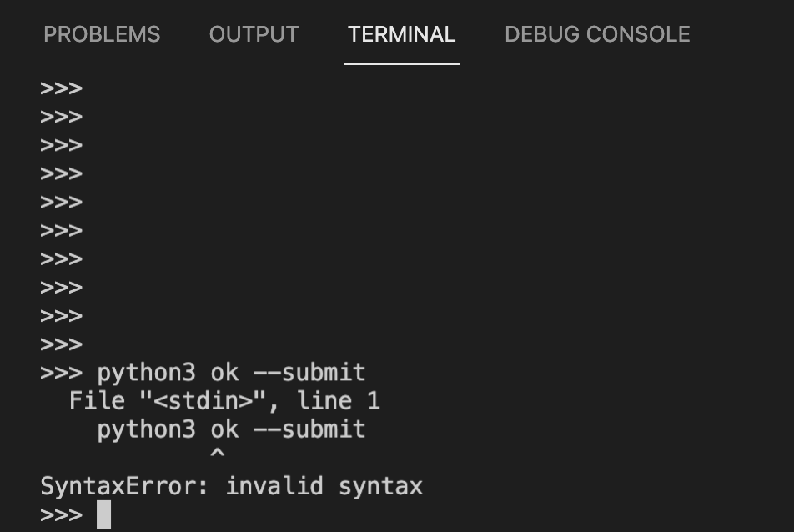Switch to the PROBLEMS tab
Viewport: 794px width, 532px height.
point(102,34)
